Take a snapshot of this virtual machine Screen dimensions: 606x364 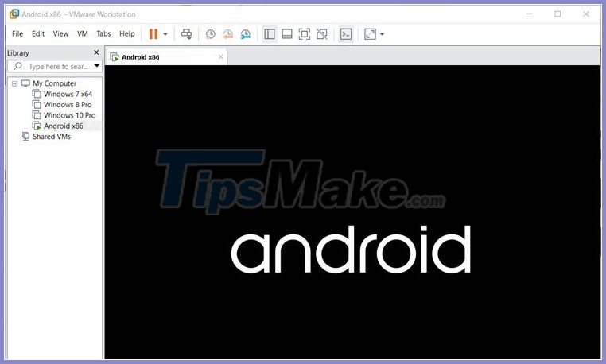(x=210, y=34)
